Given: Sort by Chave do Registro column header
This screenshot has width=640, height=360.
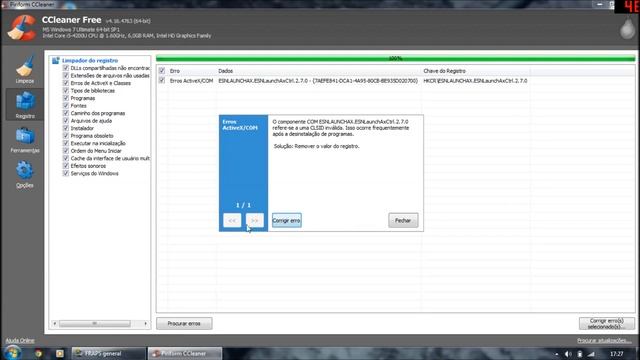Looking at the screenshot, I should point(444,71).
